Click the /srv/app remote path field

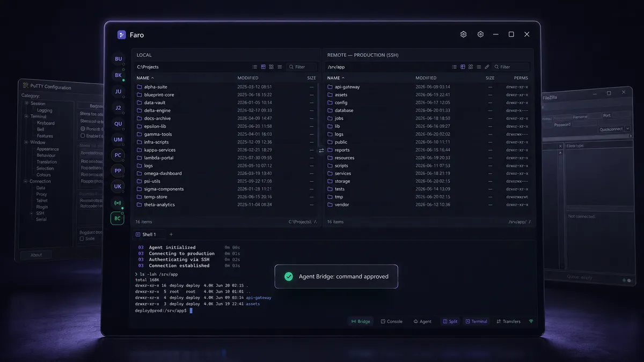pos(387,67)
